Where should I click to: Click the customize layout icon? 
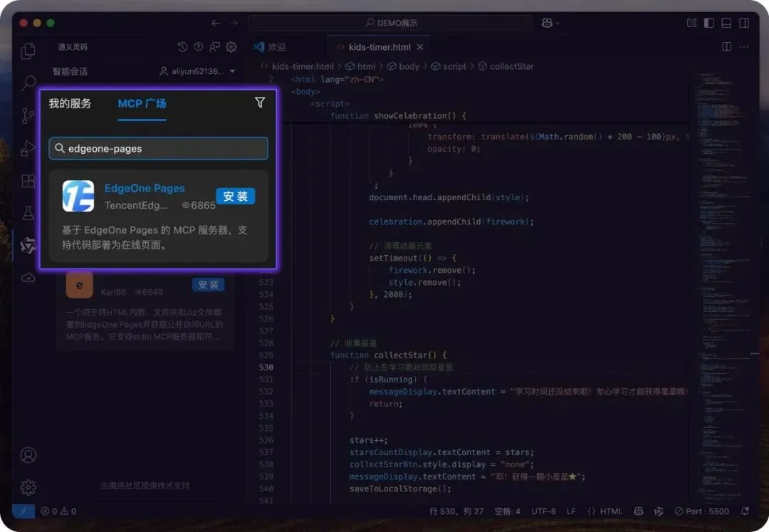691,23
